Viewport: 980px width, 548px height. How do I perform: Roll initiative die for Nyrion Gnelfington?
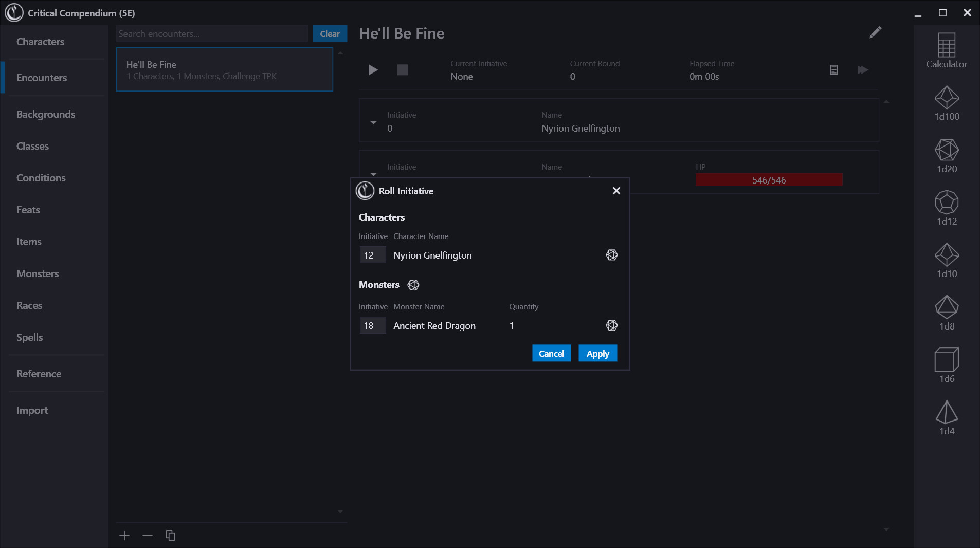coord(611,254)
